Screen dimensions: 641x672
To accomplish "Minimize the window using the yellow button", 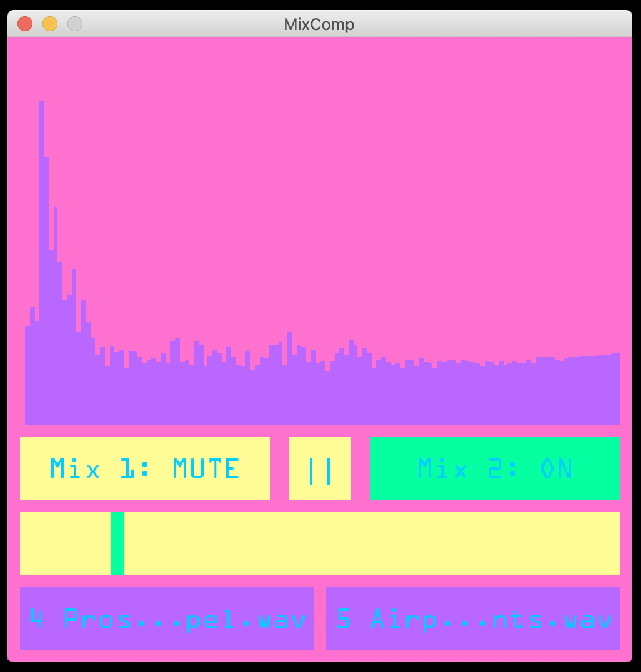I will [50, 24].
